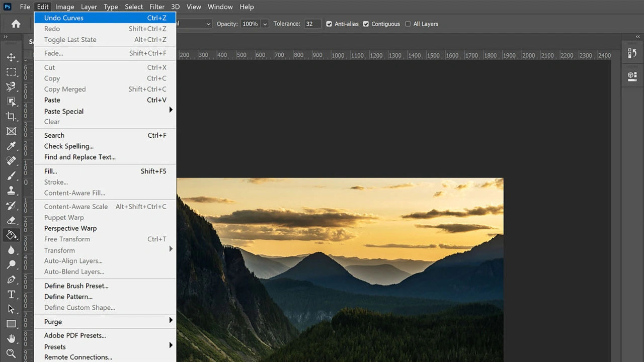Select the Horizontal Type tool
The height and width of the screenshot is (362, 644).
coord(11,294)
